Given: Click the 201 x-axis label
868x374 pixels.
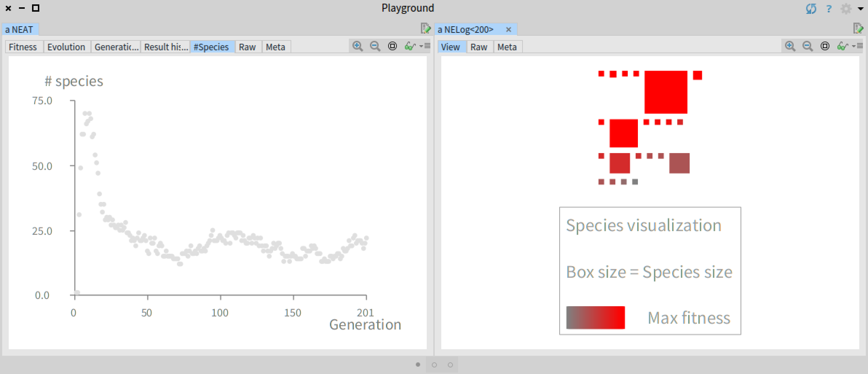Looking at the screenshot, I should click(366, 313).
